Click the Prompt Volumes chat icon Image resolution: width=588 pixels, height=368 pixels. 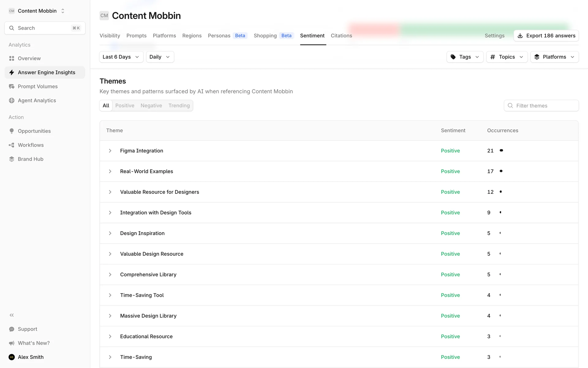click(12, 86)
